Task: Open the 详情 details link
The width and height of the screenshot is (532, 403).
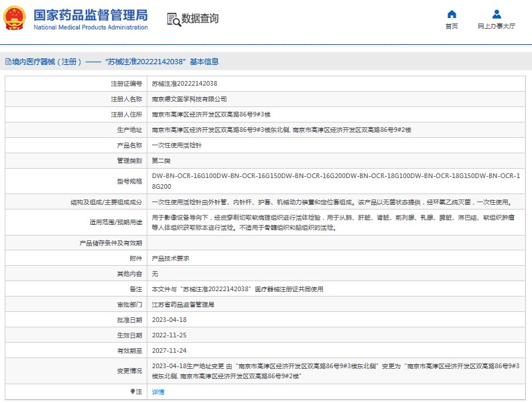Action: [x=158, y=392]
